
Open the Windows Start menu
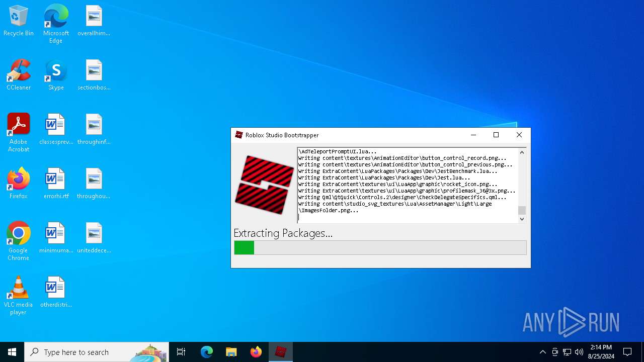coord(12,352)
